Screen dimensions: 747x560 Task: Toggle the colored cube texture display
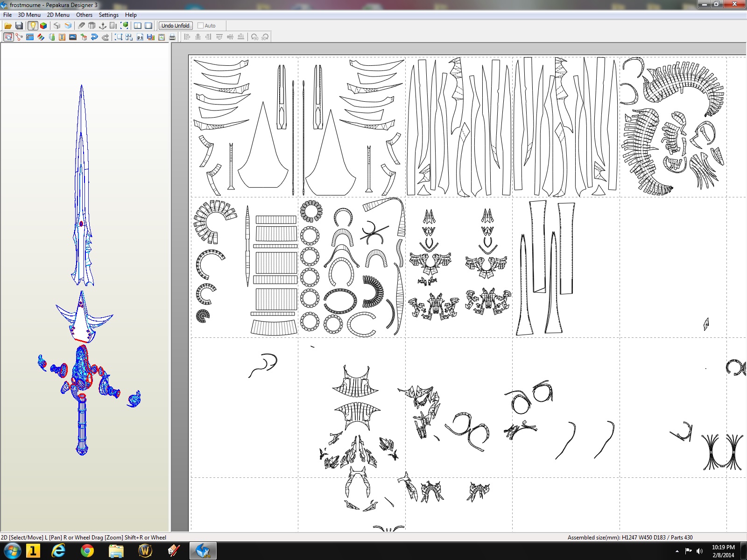[43, 26]
